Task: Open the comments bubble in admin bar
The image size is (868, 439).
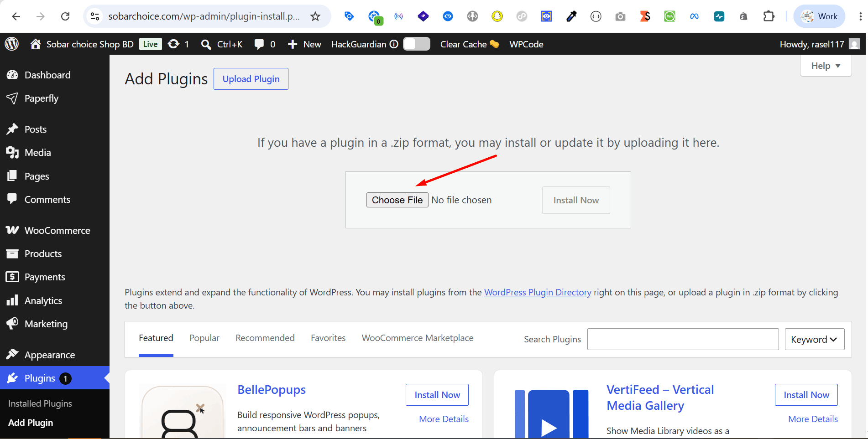Action: click(259, 44)
